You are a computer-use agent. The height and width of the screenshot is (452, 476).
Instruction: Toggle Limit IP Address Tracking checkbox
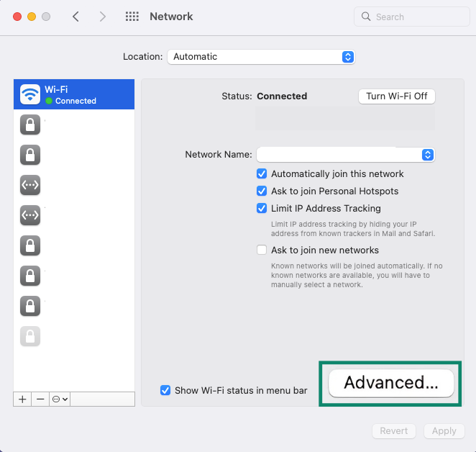click(262, 208)
